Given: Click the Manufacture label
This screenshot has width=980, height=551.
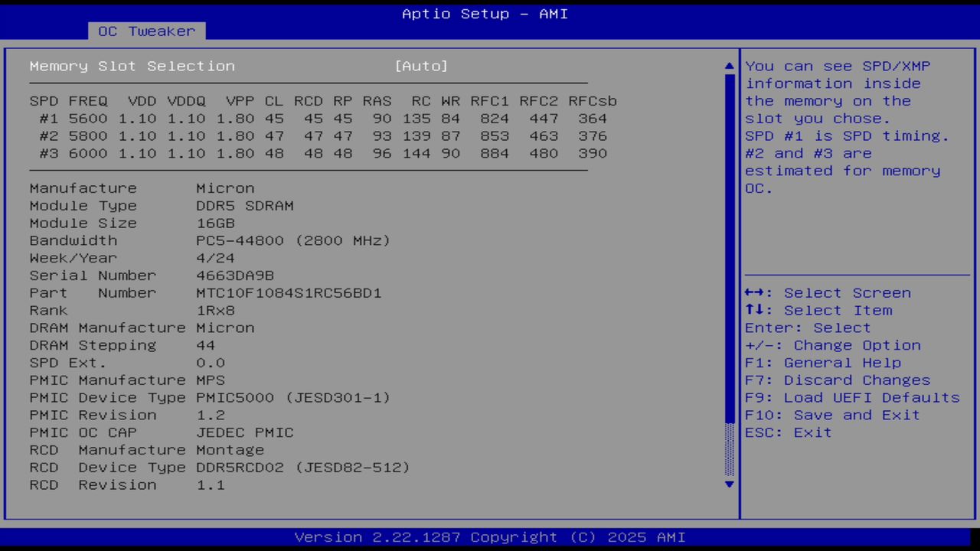Looking at the screenshot, I should (83, 188).
